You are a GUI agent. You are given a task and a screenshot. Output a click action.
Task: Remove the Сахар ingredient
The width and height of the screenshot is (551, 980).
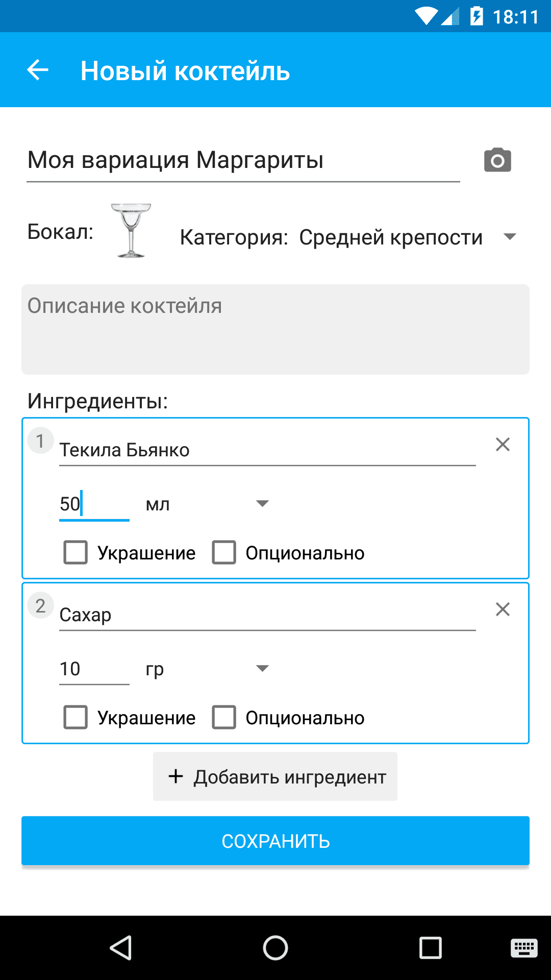pyautogui.click(x=503, y=609)
